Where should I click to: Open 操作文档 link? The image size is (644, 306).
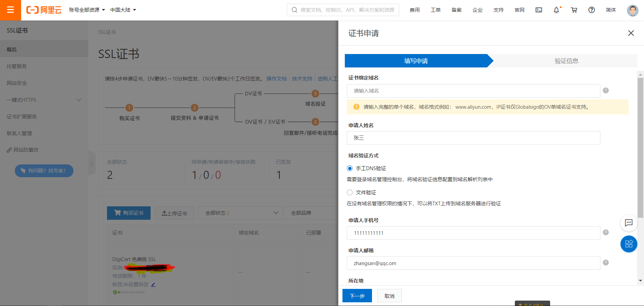[x=276, y=79]
